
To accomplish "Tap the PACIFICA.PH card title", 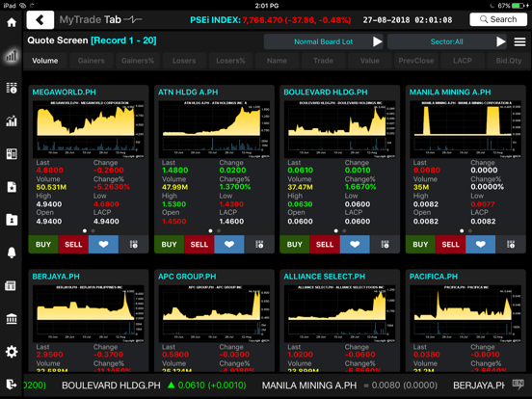I will coord(434,277).
